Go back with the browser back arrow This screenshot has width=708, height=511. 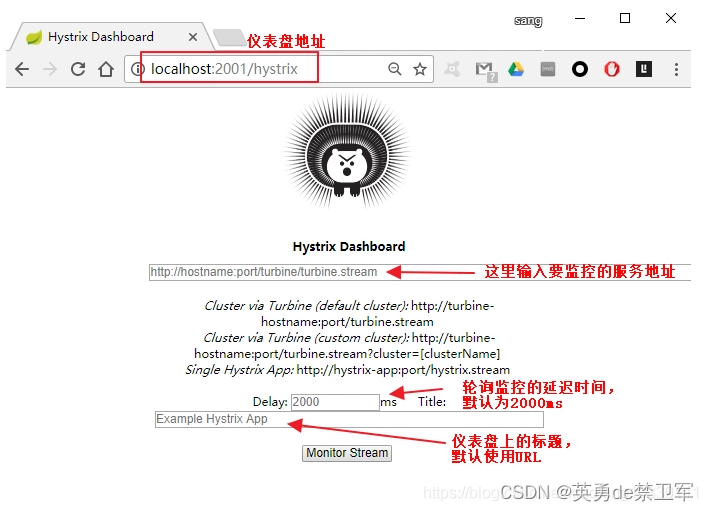point(22,69)
